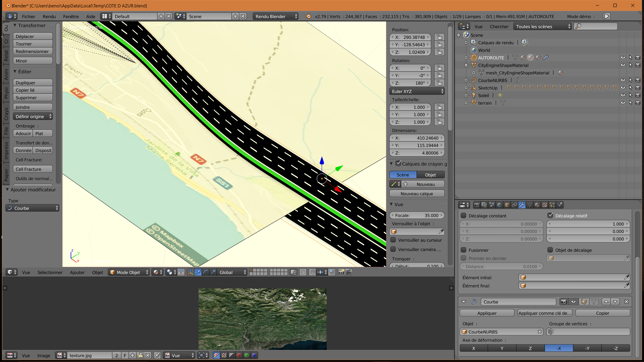The height and width of the screenshot is (362, 644).
Task: Open the Toutes les scènes outliner dropdown
Action: 542,26
